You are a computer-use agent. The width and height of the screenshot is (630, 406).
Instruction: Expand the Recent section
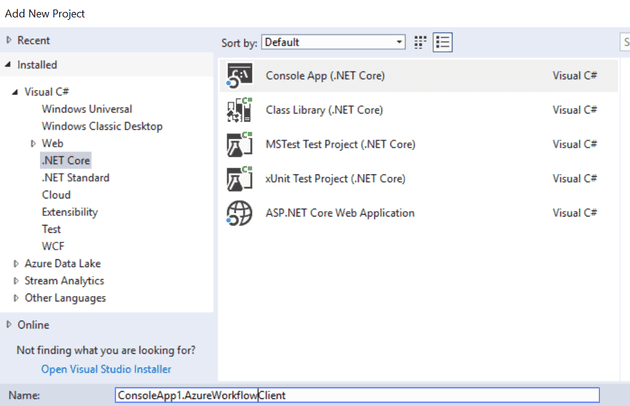tap(9, 40)
